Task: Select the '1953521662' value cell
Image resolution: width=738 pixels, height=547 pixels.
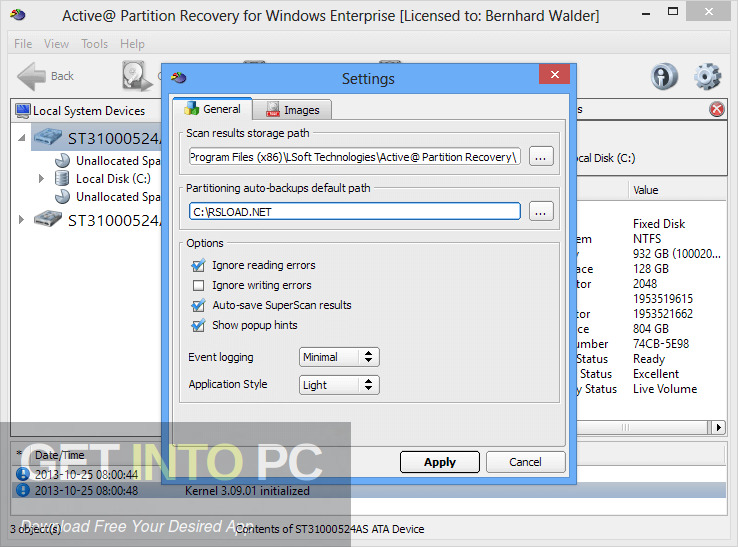Action: [x=663, y=314]
